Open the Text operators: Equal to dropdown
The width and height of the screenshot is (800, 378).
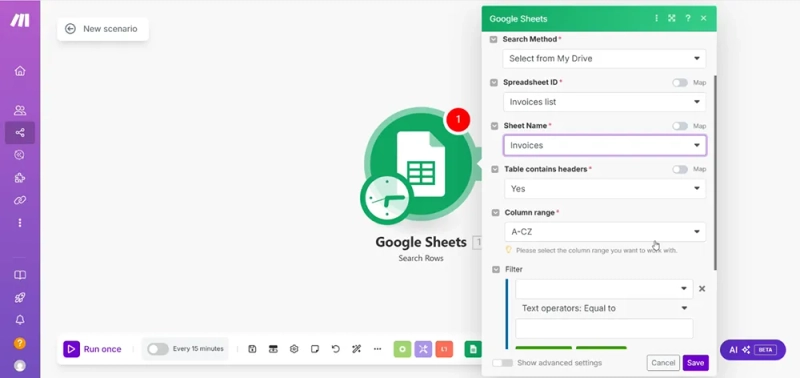pos(604,308)
